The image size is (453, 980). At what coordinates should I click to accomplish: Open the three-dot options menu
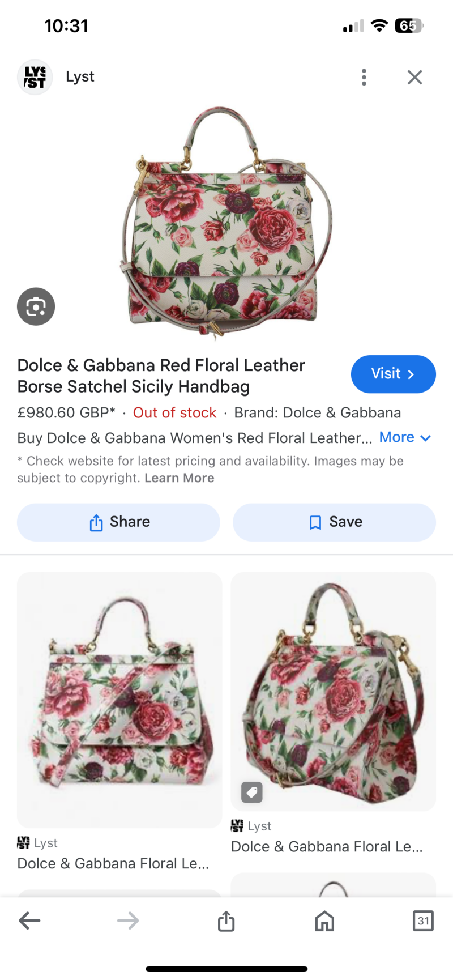(x=364, y=77)
